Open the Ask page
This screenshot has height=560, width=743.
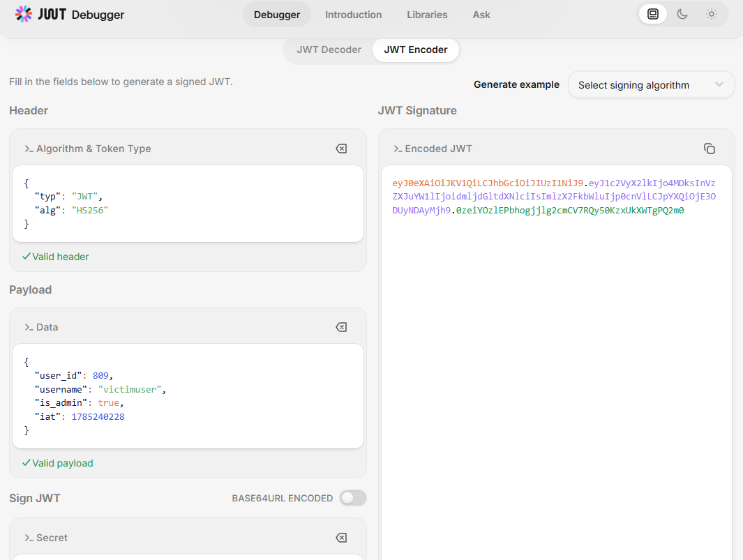(x=481, y=15)
